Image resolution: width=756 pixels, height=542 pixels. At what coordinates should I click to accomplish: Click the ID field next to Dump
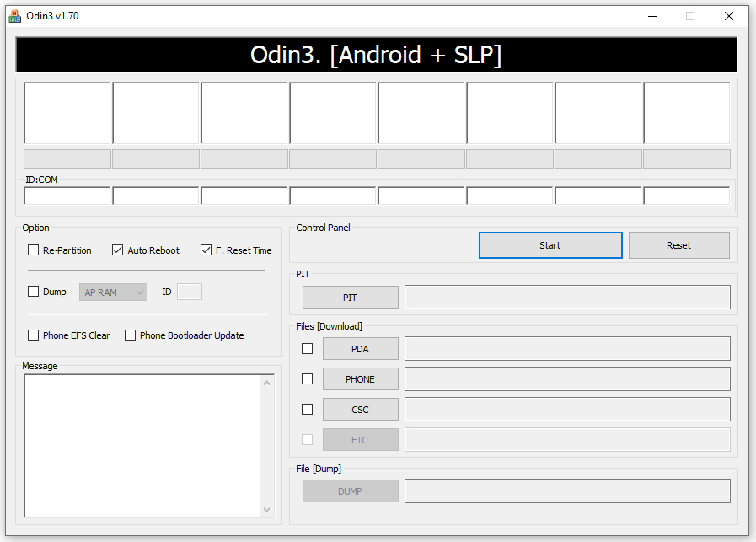coord(190,292)
